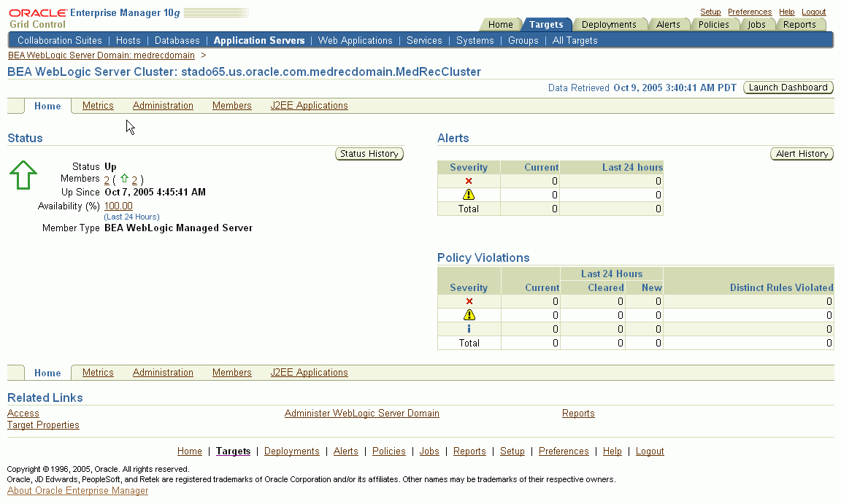The height and width of the screenshot is (504, 841).
Task: Click the informational severity icon in Policy Violations
Action: [x=469, y=329]
